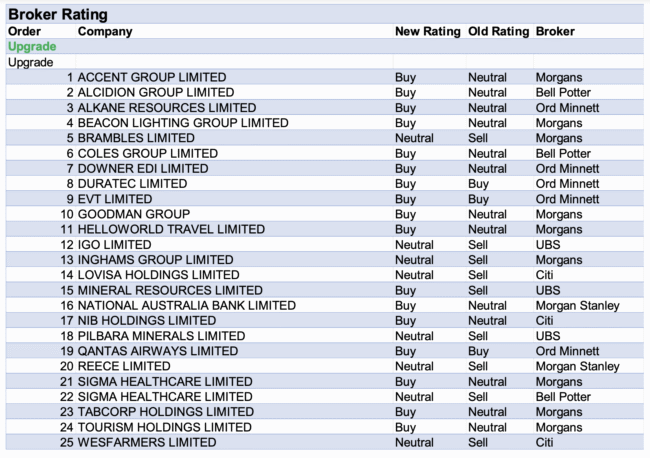The width and height of the screenshot is (650, 458).
Task: Select the LOVISA HOLDINGS LIMITED cell
Action: [159, 275]
